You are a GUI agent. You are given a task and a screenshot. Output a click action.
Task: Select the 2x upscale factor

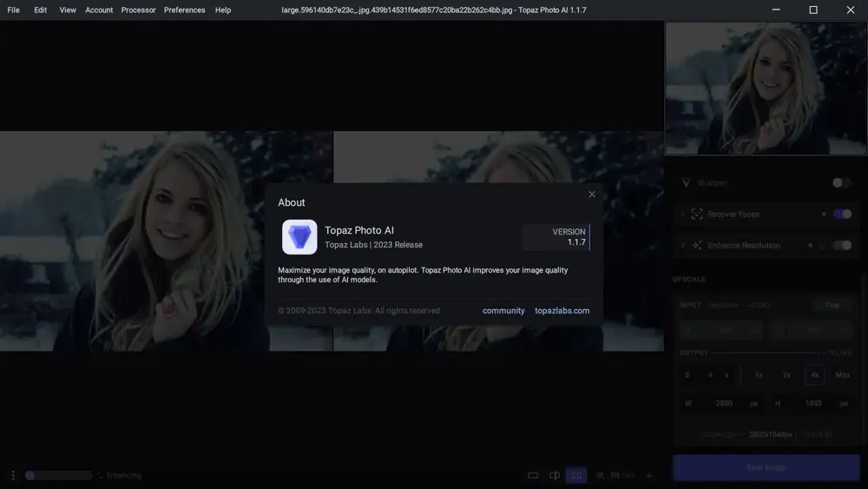(786, 375)
